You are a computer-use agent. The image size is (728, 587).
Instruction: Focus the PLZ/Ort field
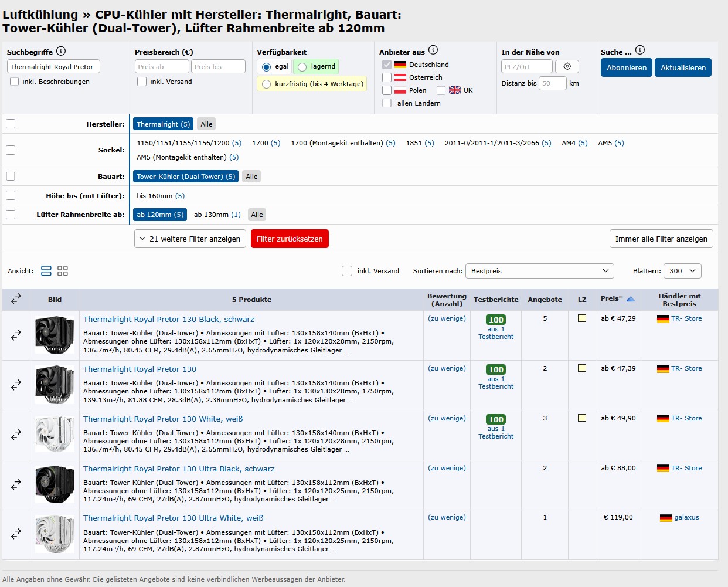[527, 67]
